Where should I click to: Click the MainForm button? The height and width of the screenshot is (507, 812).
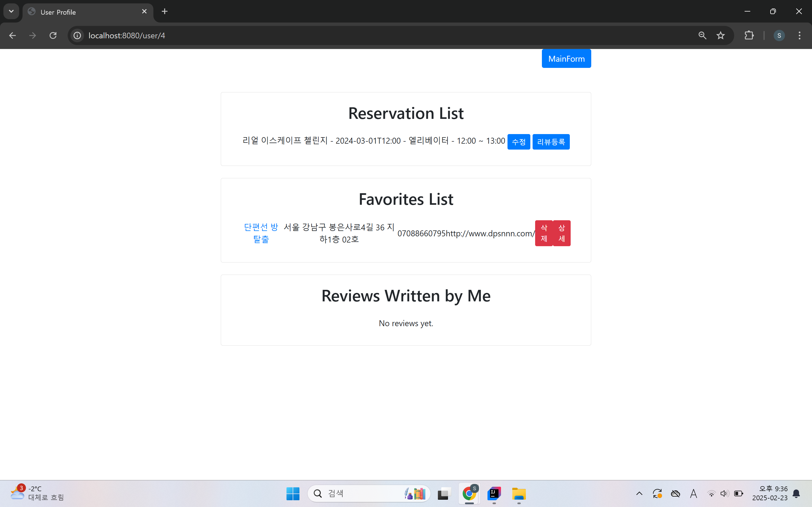click(x=566, y=59)
